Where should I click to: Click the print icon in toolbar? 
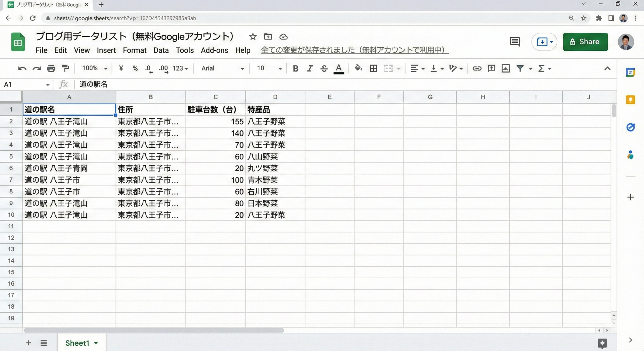51,68
